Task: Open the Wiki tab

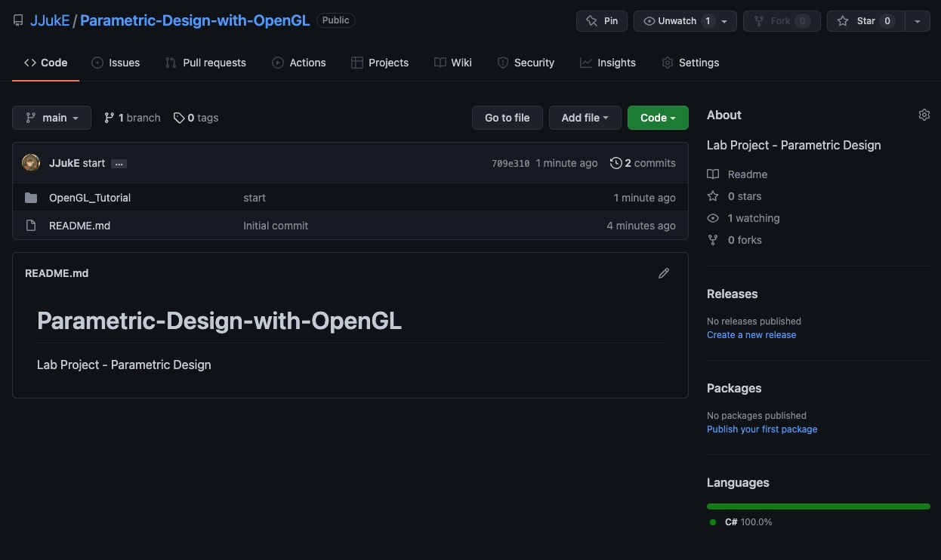Action: (x=453, y=63)
